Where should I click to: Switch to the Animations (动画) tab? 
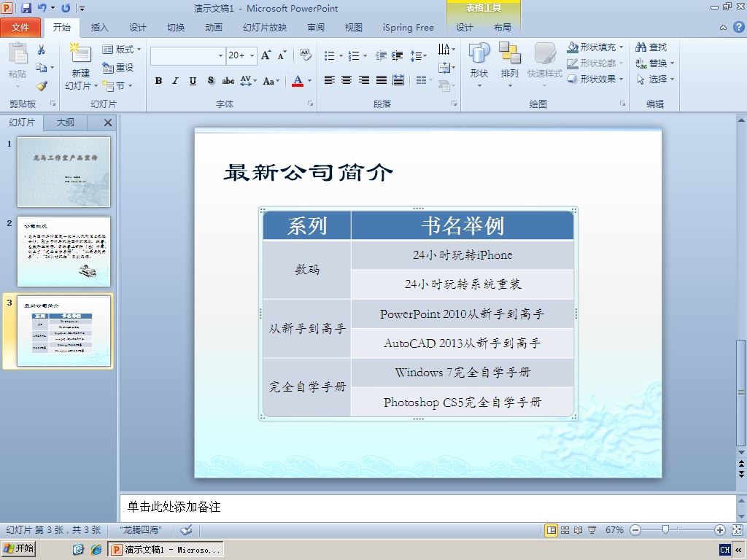coord(214,27)
